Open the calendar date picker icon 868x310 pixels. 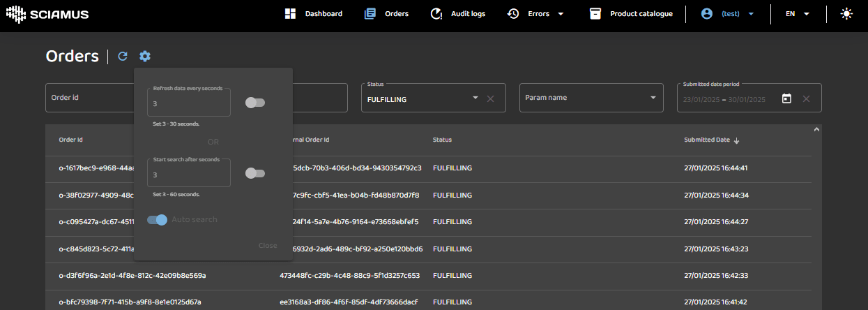point(786,98)
